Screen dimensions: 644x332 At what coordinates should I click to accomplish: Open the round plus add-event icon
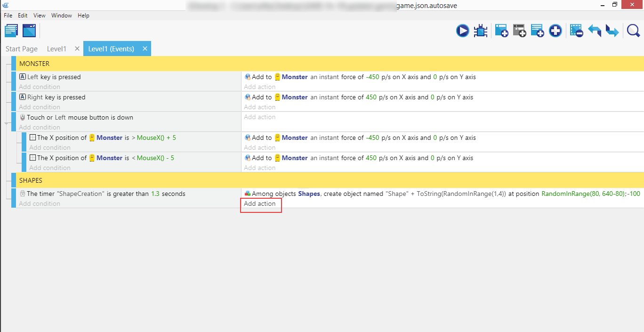tap(555, 31)
